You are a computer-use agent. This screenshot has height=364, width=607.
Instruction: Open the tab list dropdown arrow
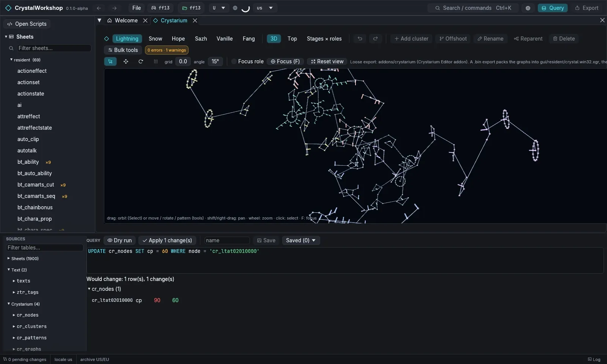tap(99, 20)
